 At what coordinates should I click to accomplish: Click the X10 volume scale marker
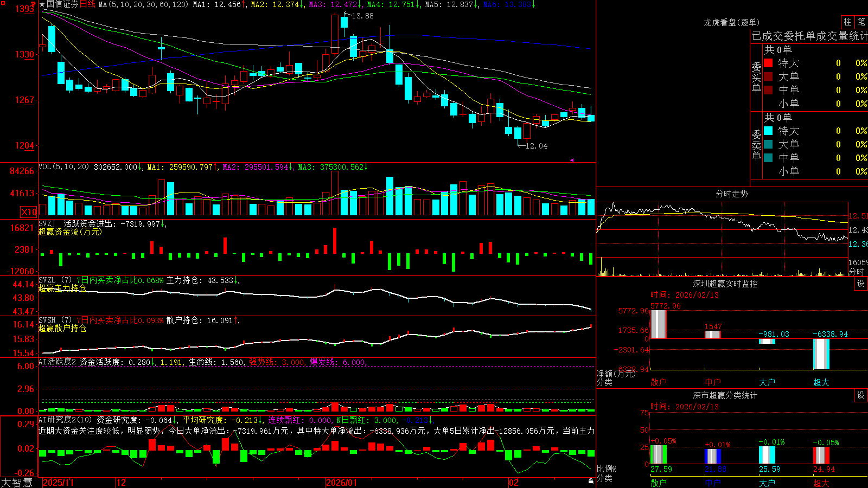[x=29, y=212]
